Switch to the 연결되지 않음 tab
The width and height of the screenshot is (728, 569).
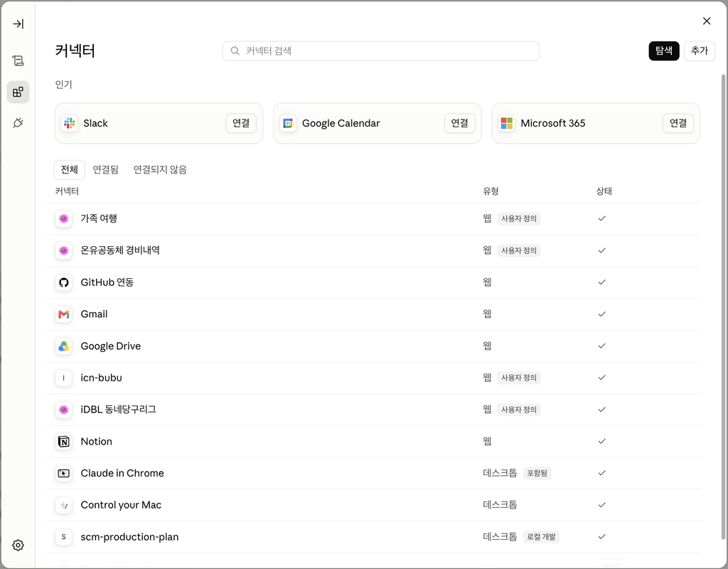160,169
